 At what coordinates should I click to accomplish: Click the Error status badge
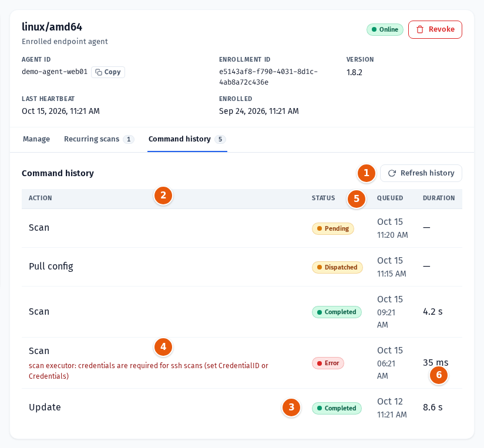[328, 363]
